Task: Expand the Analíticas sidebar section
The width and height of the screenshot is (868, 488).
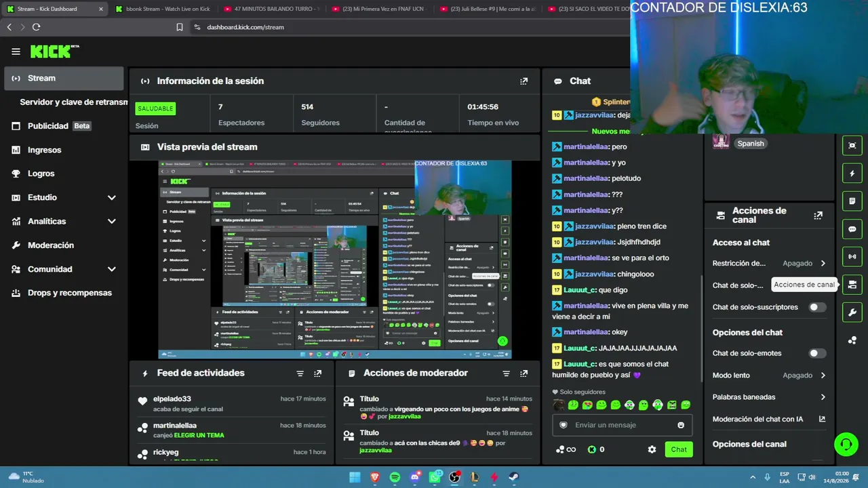Action: coord(112,222)
